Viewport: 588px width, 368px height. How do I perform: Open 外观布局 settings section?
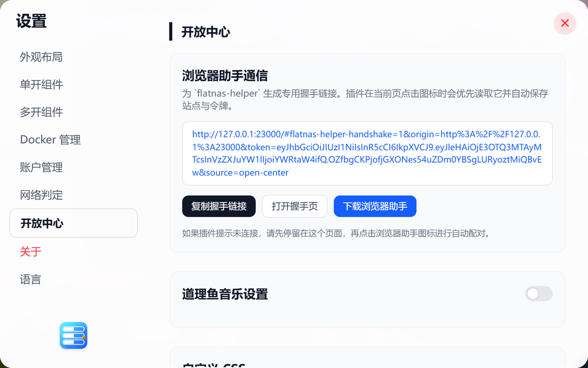pos(41,57)
